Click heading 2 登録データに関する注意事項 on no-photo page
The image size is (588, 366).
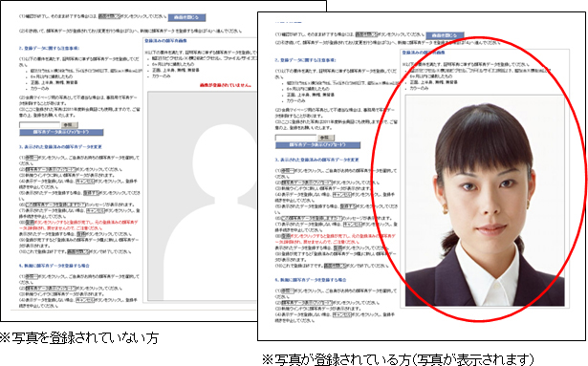pyautogui.click(x=49, y=49)
